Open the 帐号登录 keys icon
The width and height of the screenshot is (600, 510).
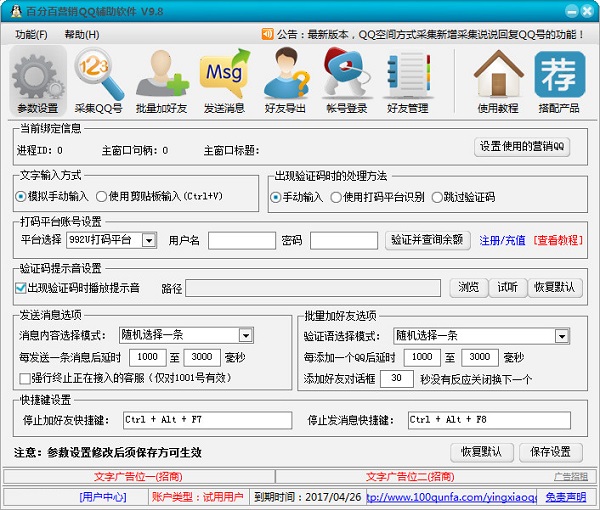(x=347, y=81)
